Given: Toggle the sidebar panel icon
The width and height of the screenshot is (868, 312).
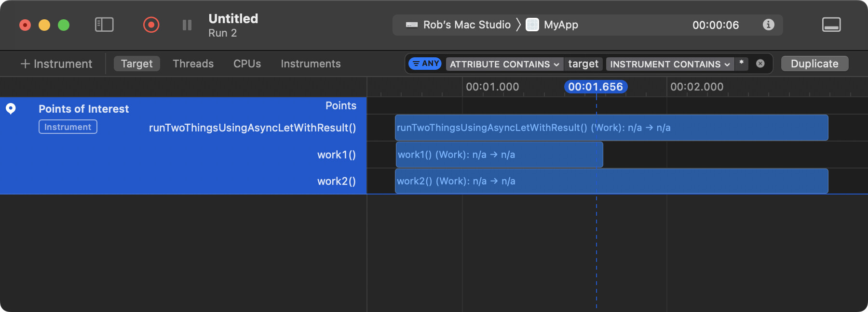Looking at the screenshot, I should tap(104, 25).
